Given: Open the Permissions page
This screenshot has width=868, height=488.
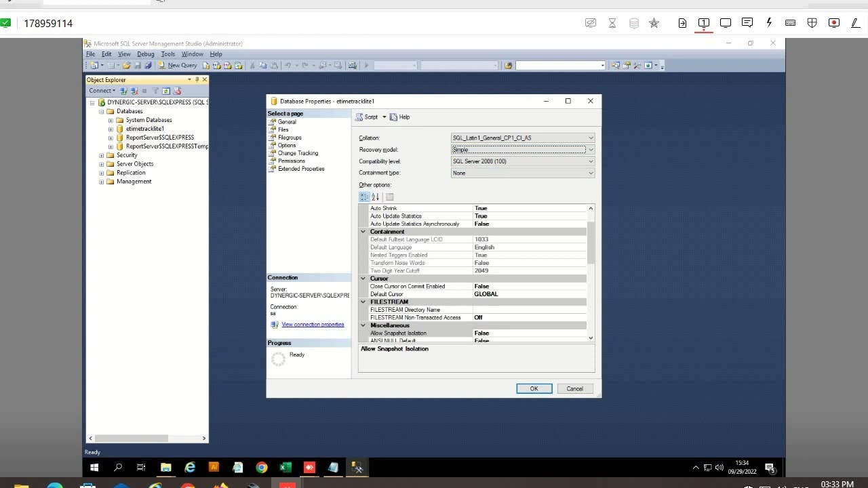Looking at the screenshot, I should click(x=292, y=161).
